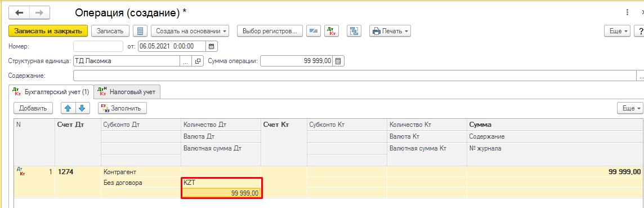Click the Содержание text field

point(355,76)
